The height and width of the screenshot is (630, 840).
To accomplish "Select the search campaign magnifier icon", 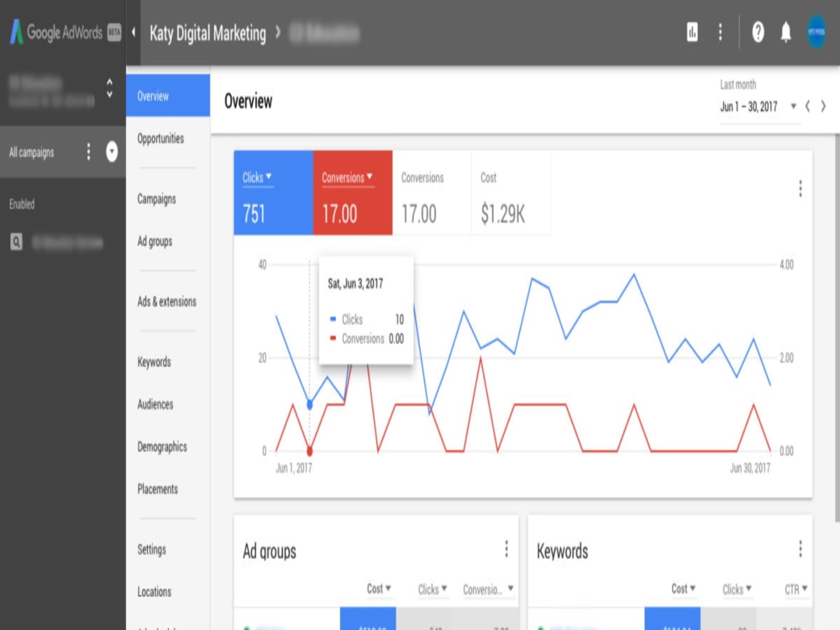I will pyautogui.click(x=16, y=242).
